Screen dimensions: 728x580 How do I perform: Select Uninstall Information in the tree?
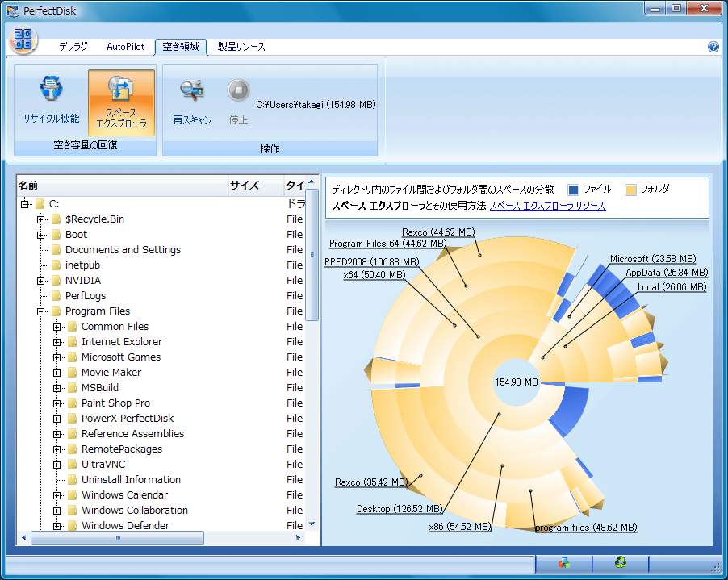point(131,479)
